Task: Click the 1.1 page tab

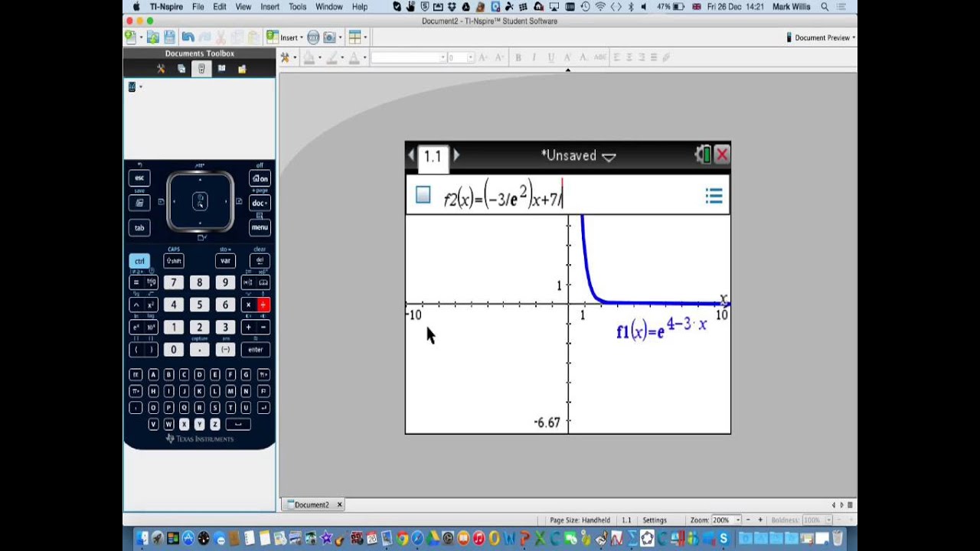Action: click(433, 157)
